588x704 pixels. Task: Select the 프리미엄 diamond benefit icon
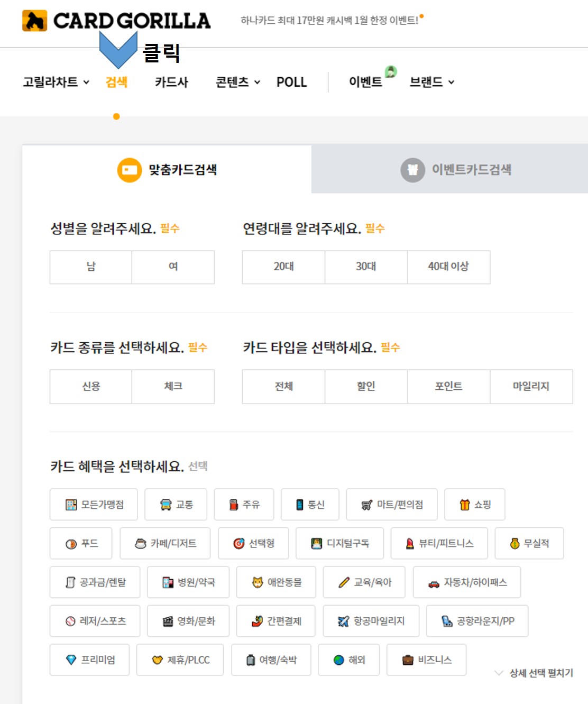click(89, 660)
